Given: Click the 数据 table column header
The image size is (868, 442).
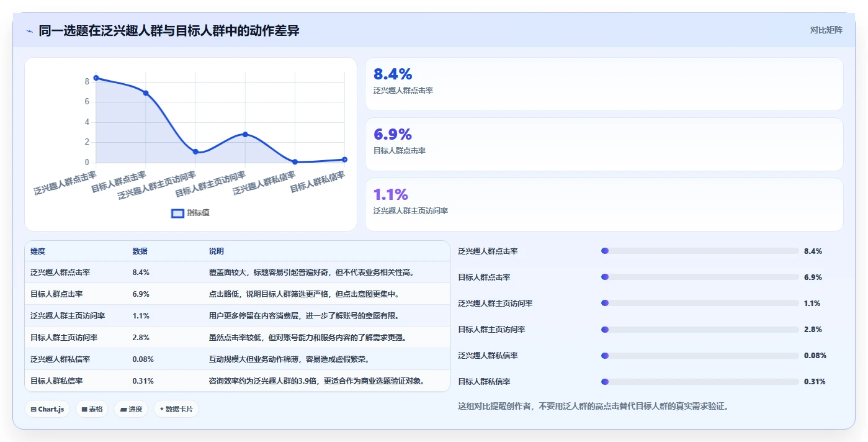Looking at the screenshot, I should coord(140,251).
